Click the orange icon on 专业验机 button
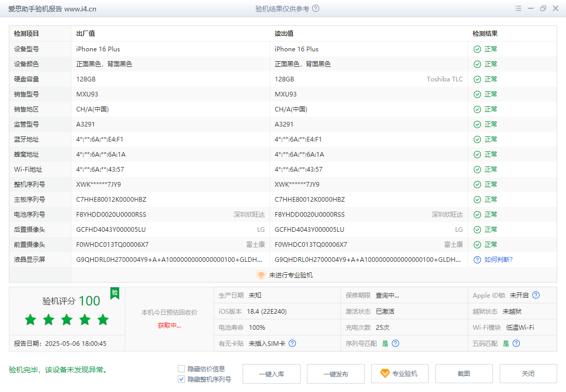This screenshot has width=566, height=392. point(385,373)
